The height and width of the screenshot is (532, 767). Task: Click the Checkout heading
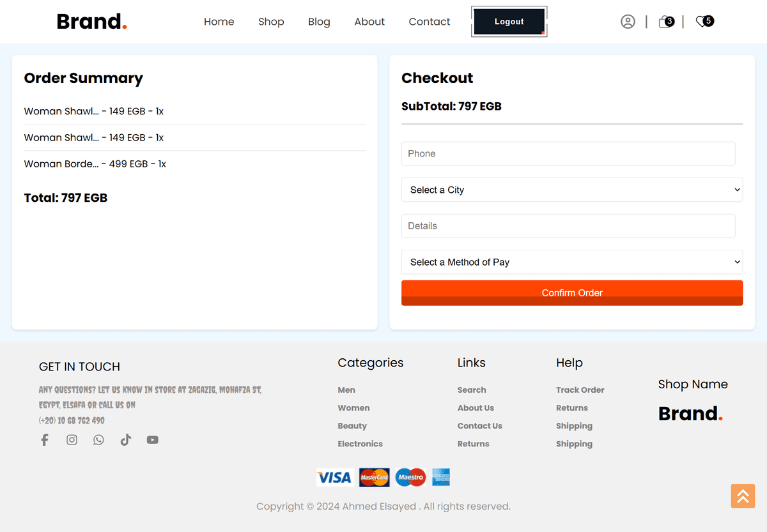point(437,78)
